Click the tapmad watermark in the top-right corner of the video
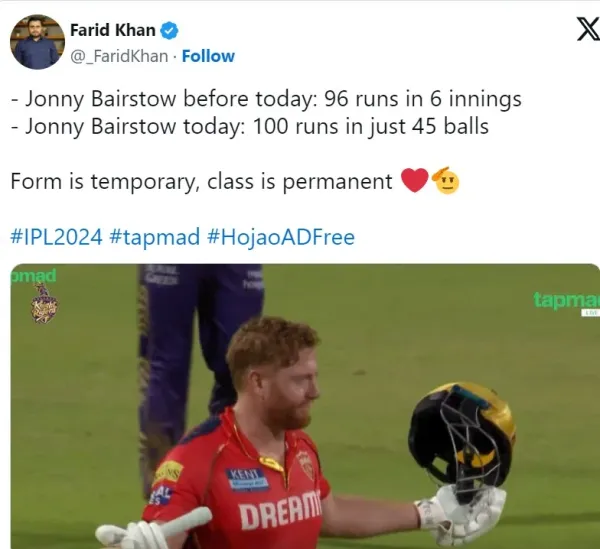 (x=567, y=301)
